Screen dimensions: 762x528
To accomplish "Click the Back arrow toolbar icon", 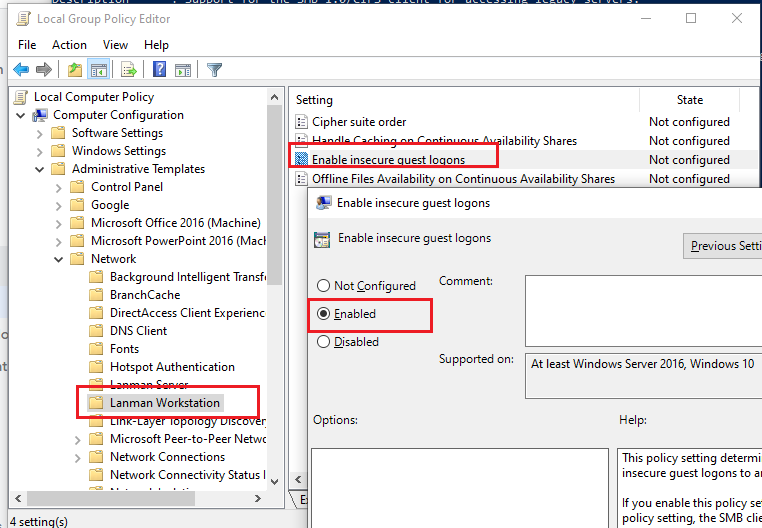I will click(x=20, y=70).
